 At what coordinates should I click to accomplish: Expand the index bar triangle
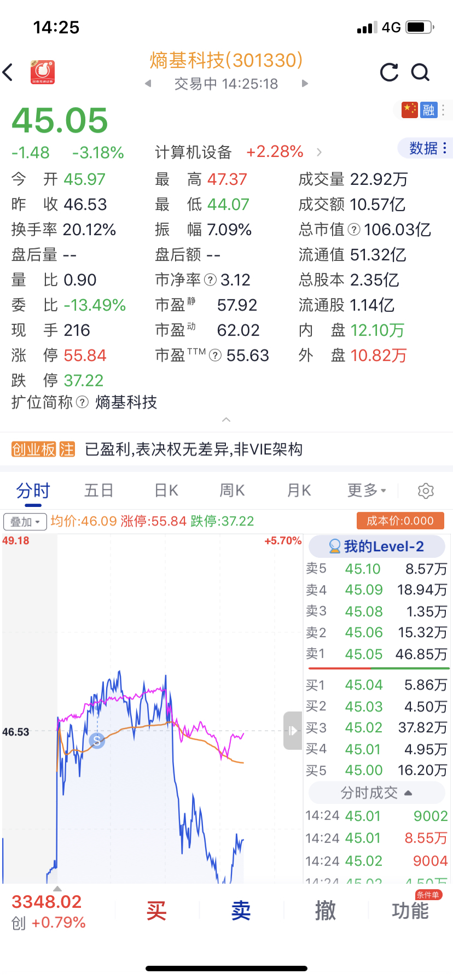57,889
